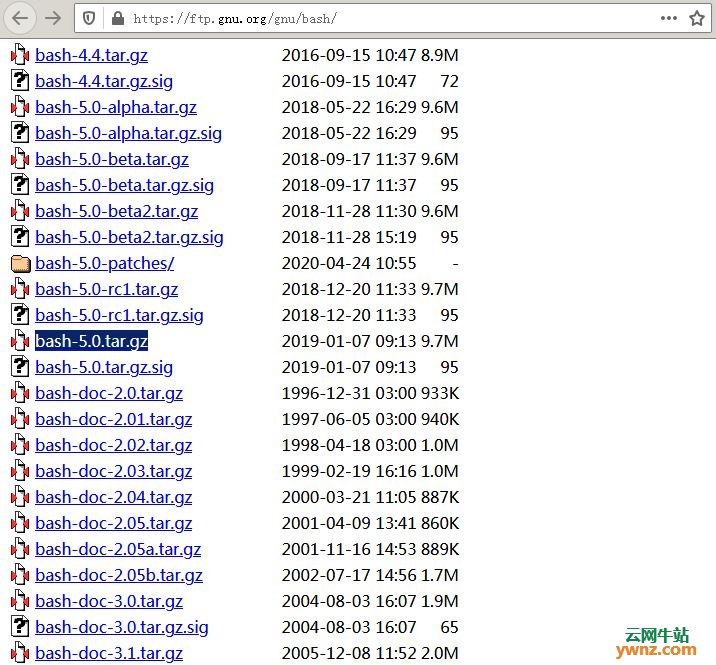This screenshot has height=665, width=716.
Task: Click the archive icon beside bash-doc-2.0.tar.gz
Action: pos(20,393)
